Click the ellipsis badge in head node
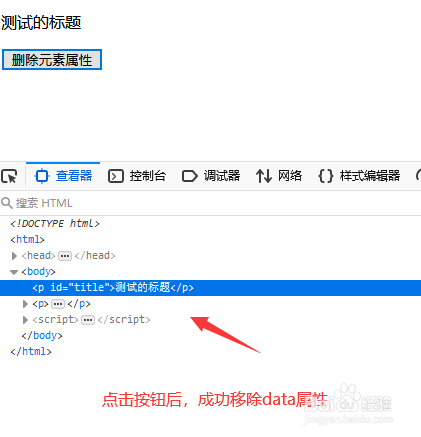421x437 pixels. (65, 256)
